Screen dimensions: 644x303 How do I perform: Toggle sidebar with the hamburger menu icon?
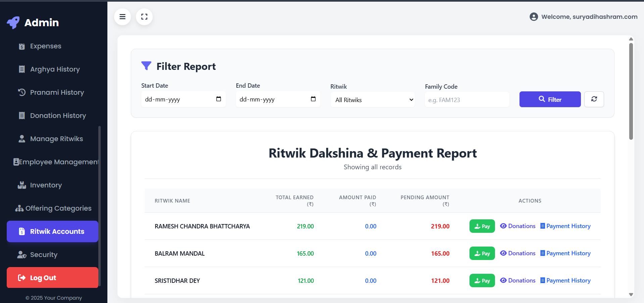point(122,17)
